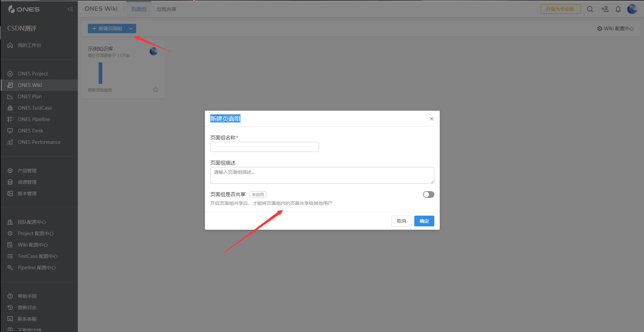The width and height of the screenshot is (644, 332).
Task: Open notifications bell icon
Action: tap(618, 9)
